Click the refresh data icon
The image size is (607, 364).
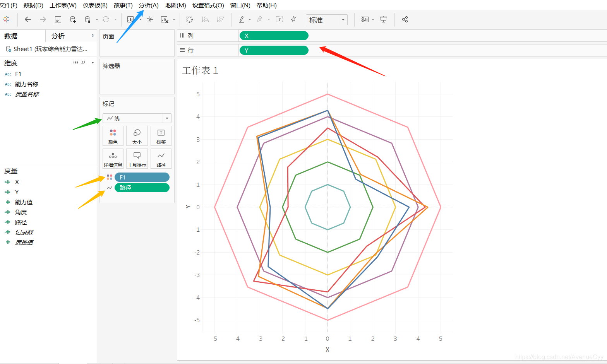[x=106, y=19]
